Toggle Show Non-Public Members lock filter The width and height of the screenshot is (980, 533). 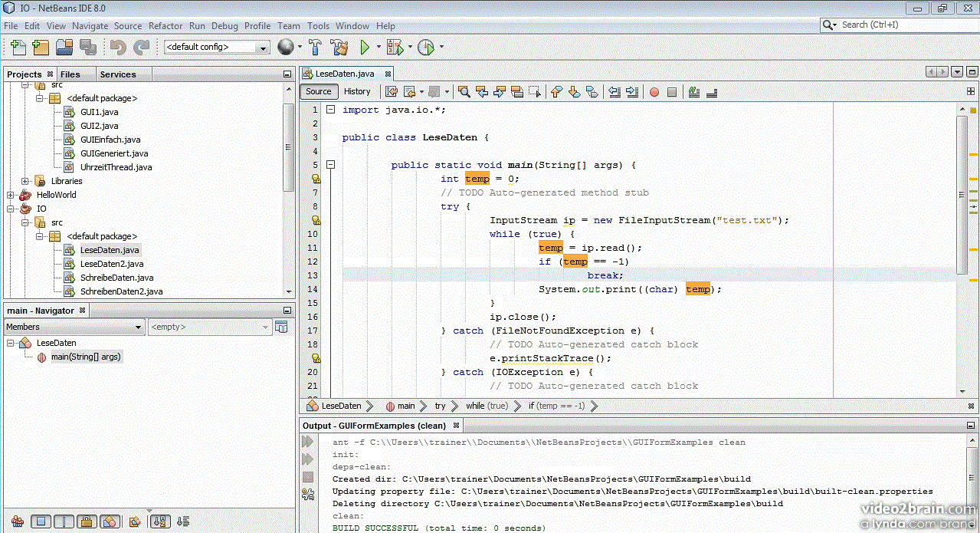click(x=87, y=521)
